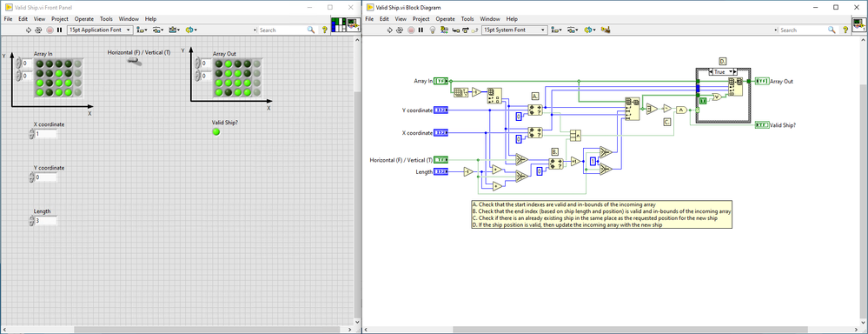Open Tools menu in Front Panel

pos(106,19)
